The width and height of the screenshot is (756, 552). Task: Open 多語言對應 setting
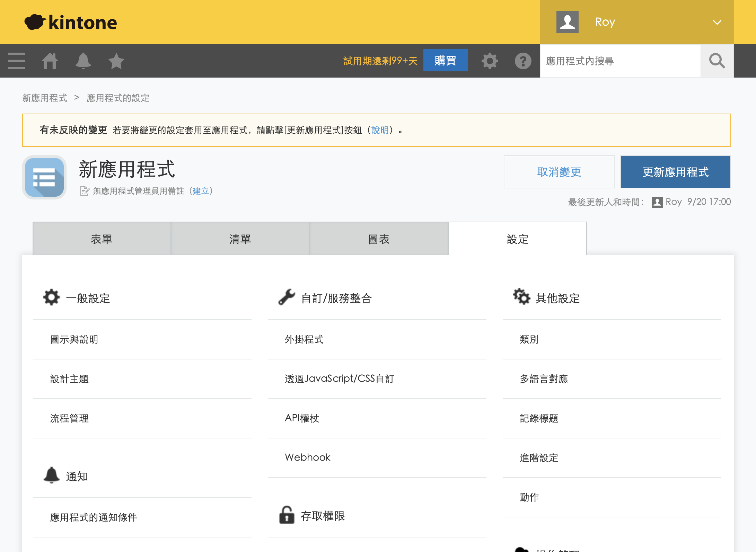coord(612,379)
